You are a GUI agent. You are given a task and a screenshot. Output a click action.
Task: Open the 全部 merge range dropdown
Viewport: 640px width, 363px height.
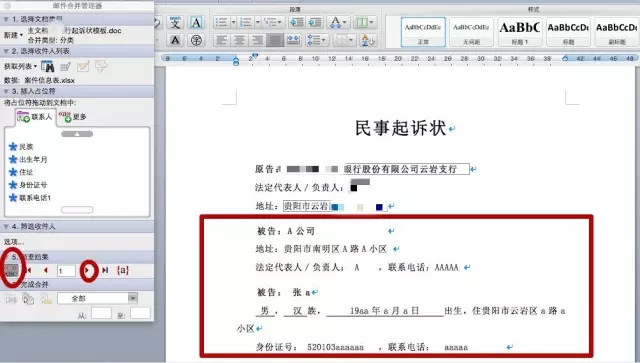97,298
